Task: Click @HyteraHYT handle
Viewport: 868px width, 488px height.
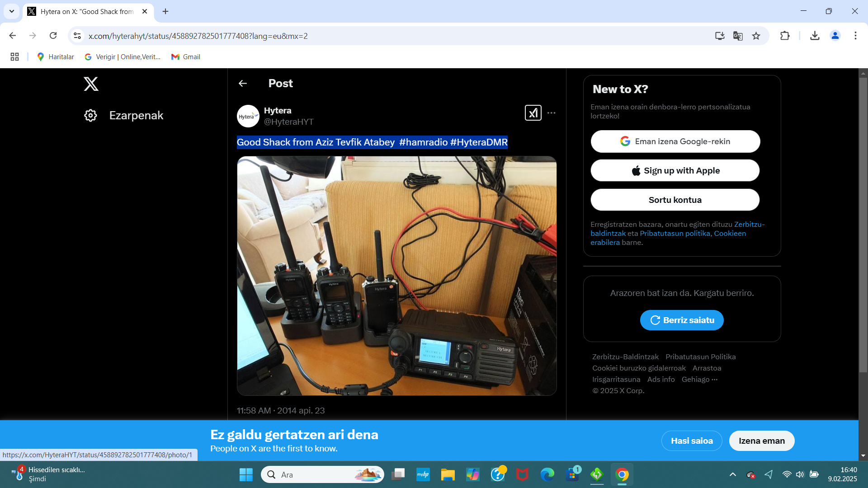Action: click(x=289, y=122)
